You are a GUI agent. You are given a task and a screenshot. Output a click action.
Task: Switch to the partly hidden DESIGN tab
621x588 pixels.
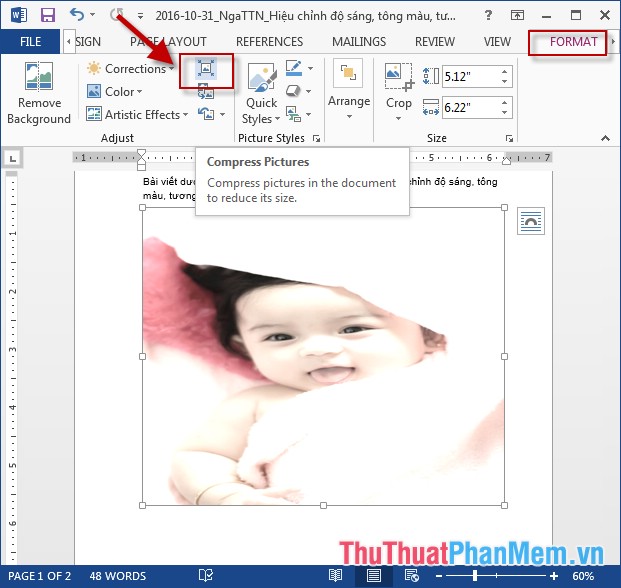[x=88, y=42]
